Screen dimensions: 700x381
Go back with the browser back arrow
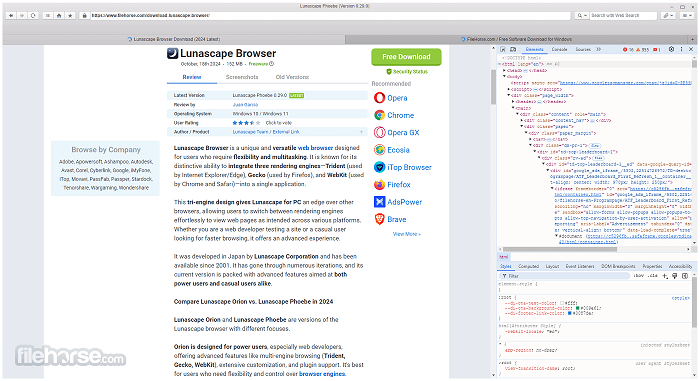[11, 15]
